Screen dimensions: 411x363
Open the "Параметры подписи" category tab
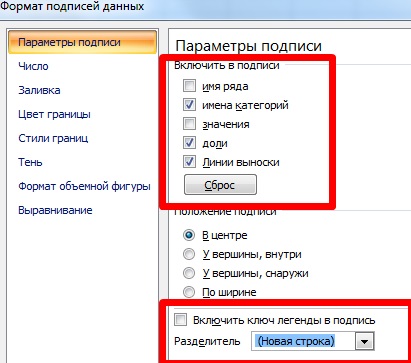coord(82,42)
